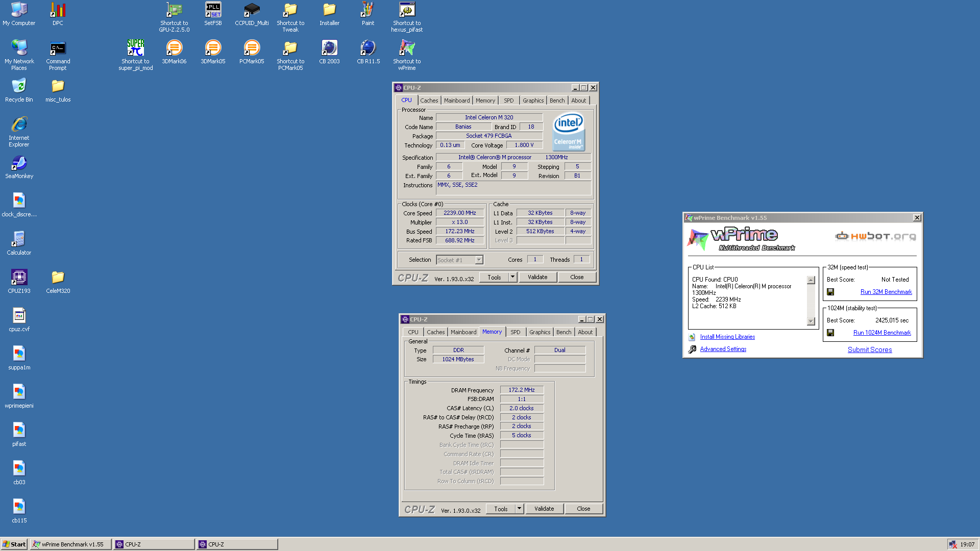Open the CCPUID_Multi desktop icon
This screenshot has height=551, width=980.
252,14
